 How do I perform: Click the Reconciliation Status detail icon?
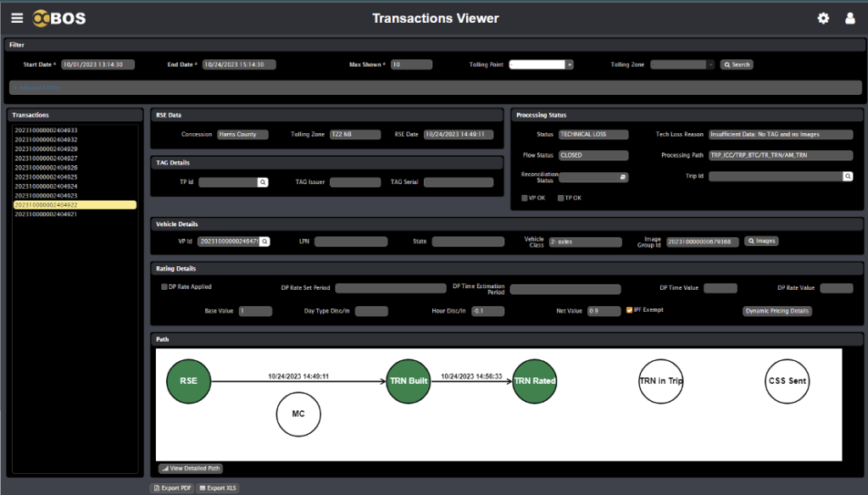[622, 177]
